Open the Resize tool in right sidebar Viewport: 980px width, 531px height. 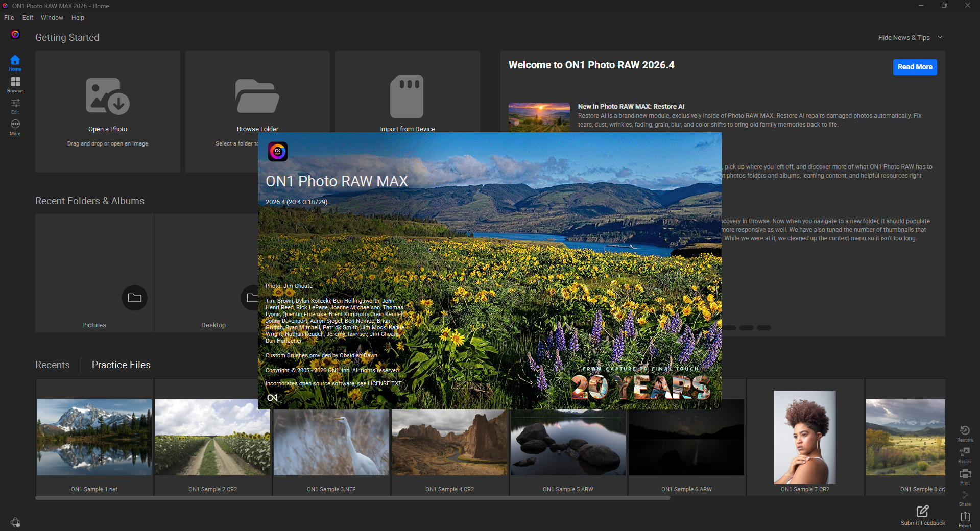point(965,455)
